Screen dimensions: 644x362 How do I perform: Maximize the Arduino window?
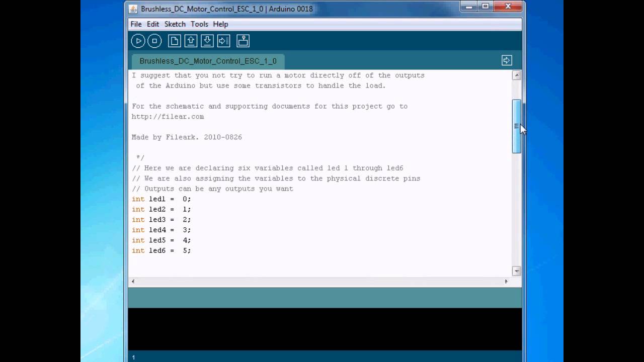point(485,7)
